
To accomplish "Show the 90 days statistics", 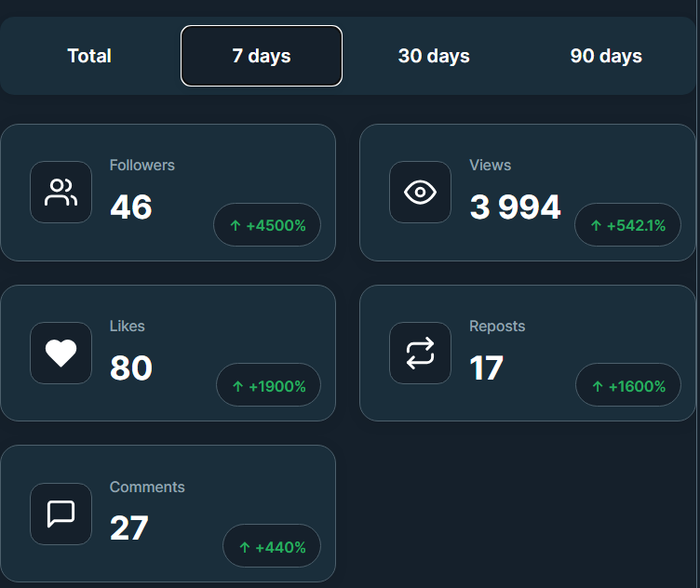I will [606, 56].
